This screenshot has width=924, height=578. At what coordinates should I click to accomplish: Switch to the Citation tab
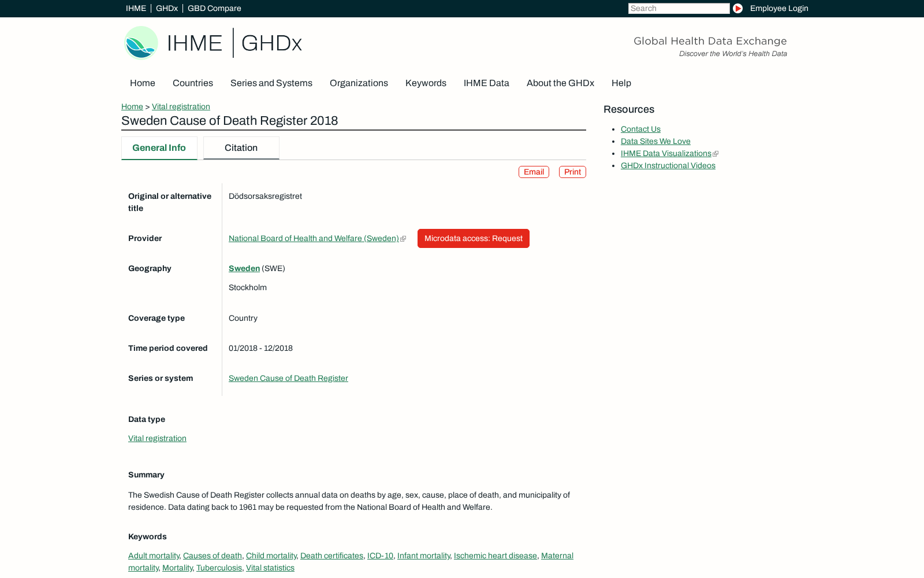click(x=241, y=148)
